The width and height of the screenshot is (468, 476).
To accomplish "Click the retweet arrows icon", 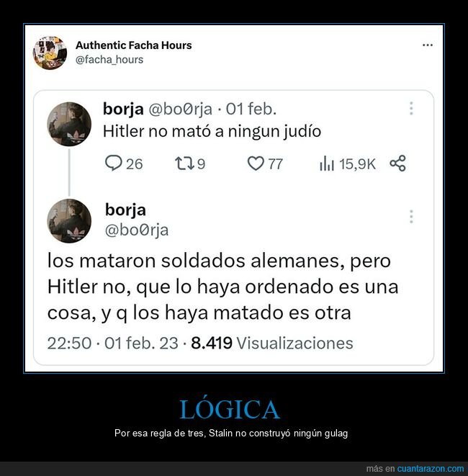I will coord(184,163).
